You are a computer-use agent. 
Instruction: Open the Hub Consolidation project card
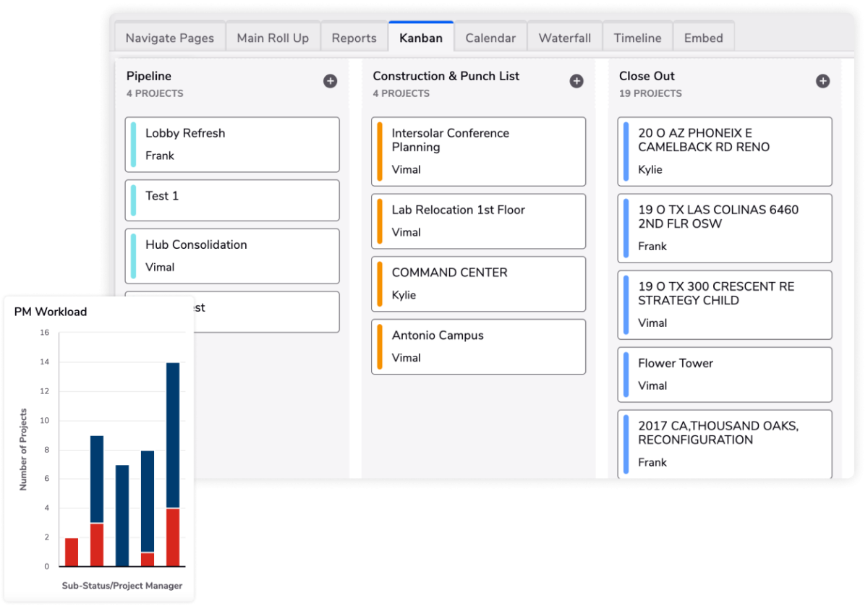point(231,255)
